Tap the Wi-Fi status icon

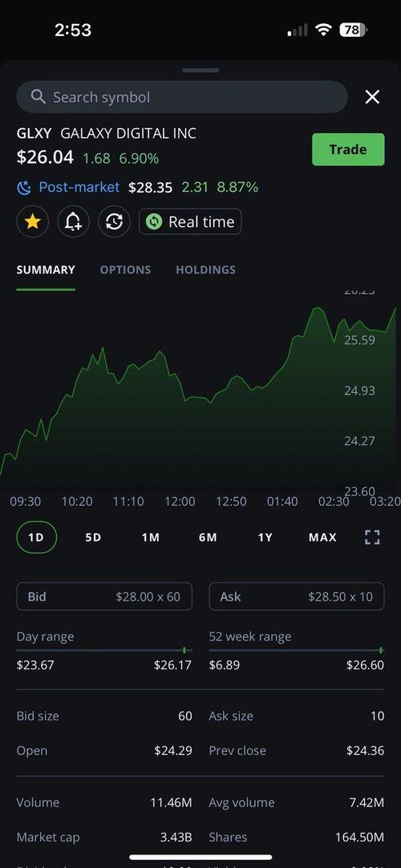pos(322,30)
